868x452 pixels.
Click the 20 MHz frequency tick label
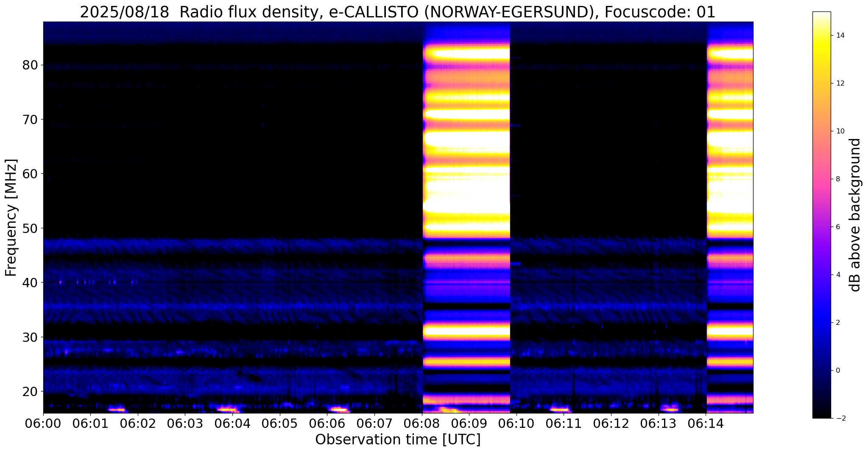(31, 391)
